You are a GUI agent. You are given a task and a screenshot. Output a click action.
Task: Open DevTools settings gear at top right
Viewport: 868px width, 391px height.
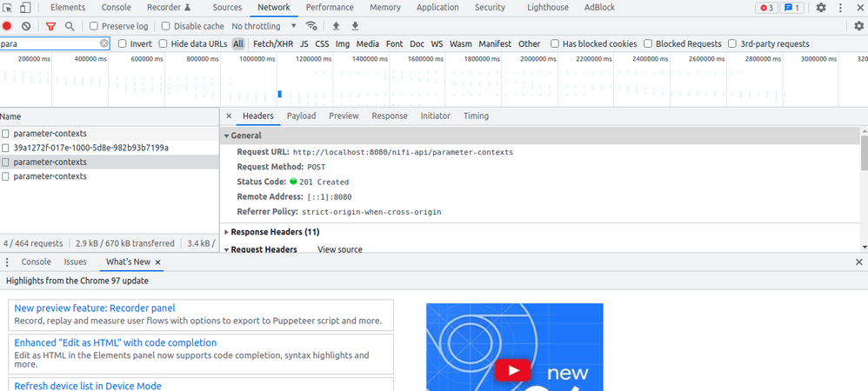tap(821, 8)
